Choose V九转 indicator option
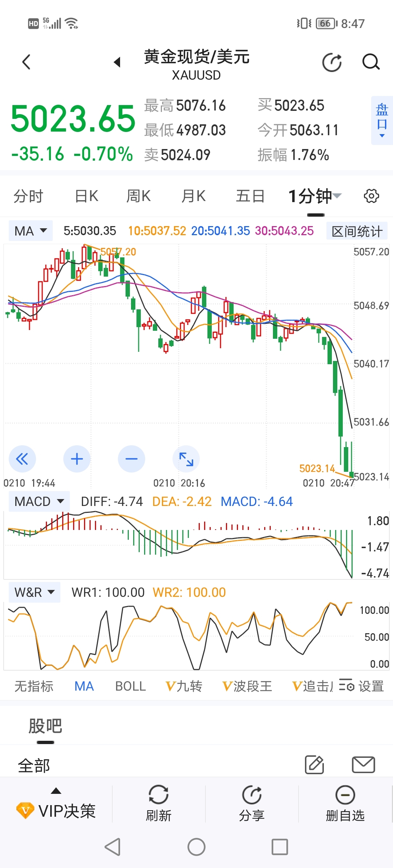 184,686
